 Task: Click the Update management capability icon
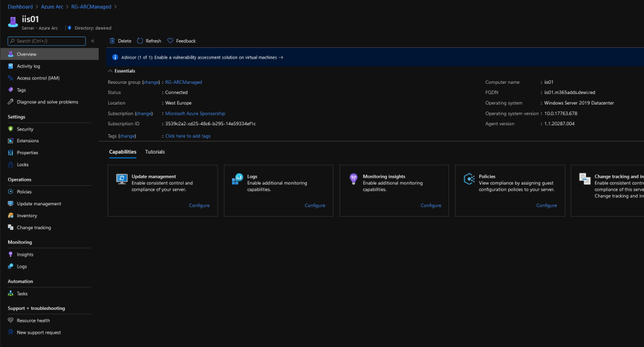pyautogui.click(x=122, y=179)
